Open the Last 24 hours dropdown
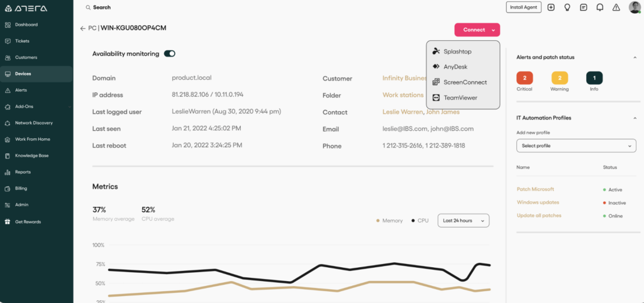The width and height of the screenshot is (644, 303). click(x=464, y=221)
